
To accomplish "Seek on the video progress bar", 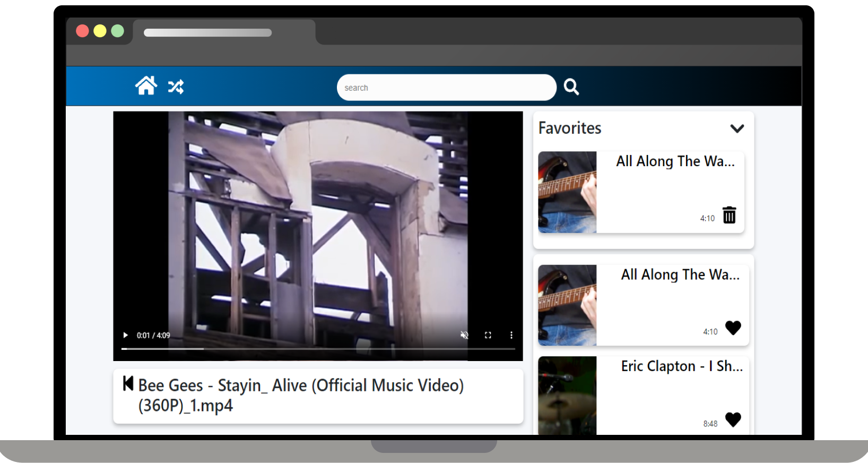I will tap(318, 349).
